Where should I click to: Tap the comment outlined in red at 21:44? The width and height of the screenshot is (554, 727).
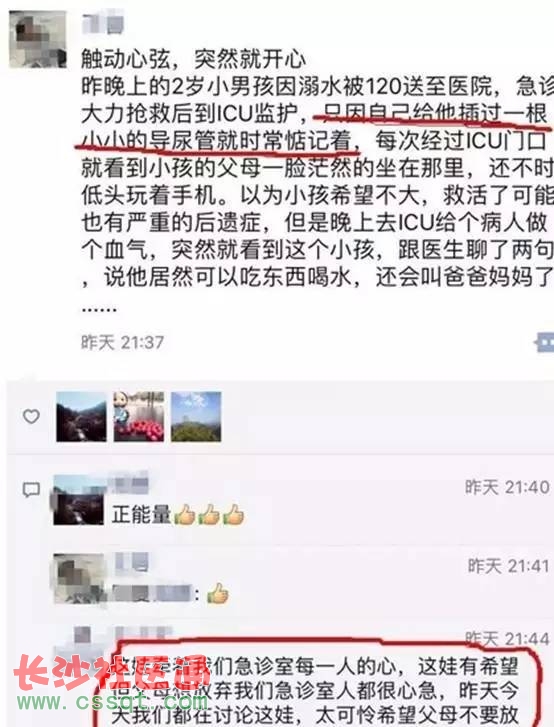[x=318, y=684]
